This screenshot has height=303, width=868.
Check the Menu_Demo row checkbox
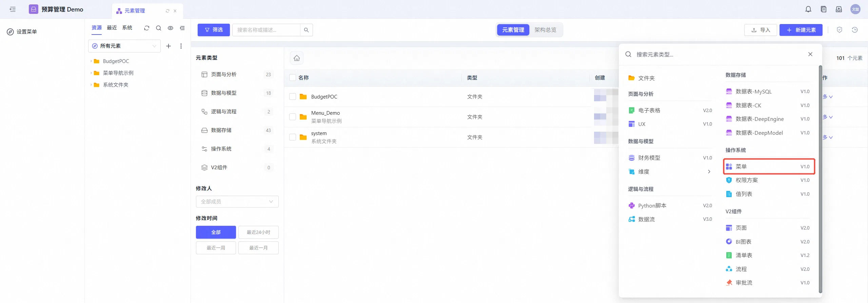[x=293, y=117]
